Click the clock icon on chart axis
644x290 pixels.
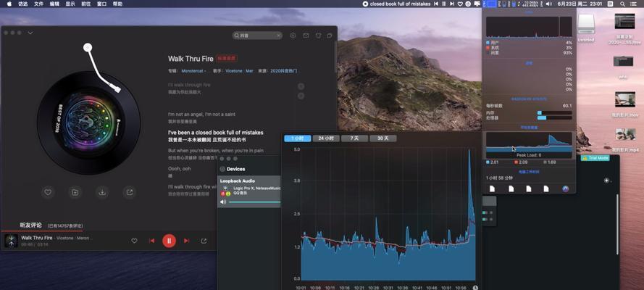(x=475, y=288)
